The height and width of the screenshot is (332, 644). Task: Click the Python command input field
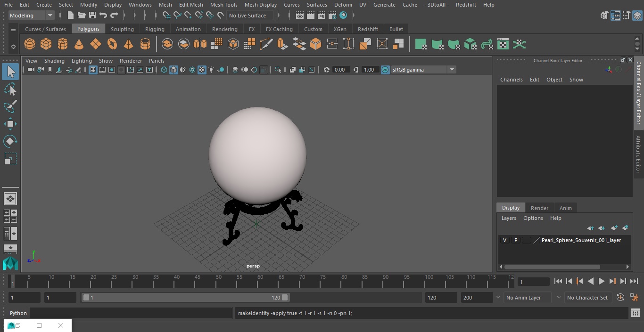[x=131, y=313]
